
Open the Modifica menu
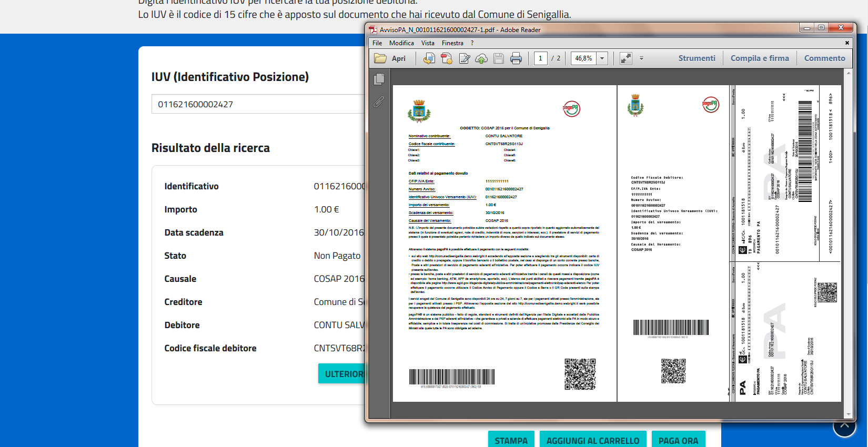401,43
